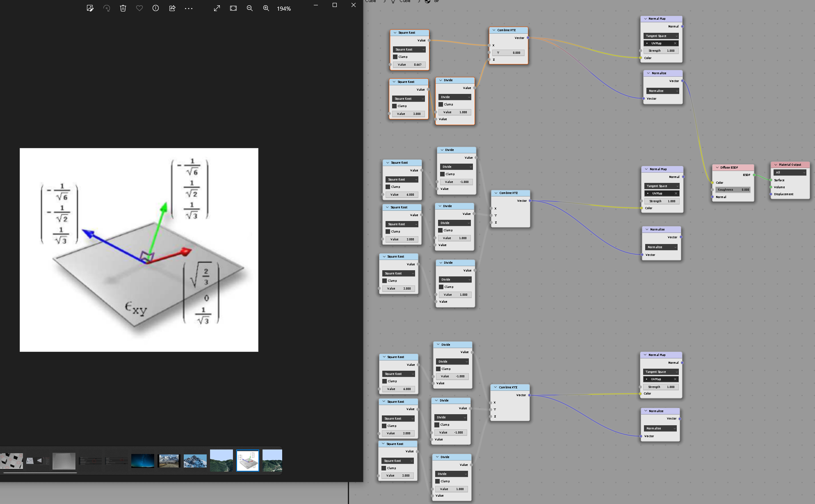
Task: Click the Y 0.000 field in Combine XYZ node
Action: tap(508, 53)
